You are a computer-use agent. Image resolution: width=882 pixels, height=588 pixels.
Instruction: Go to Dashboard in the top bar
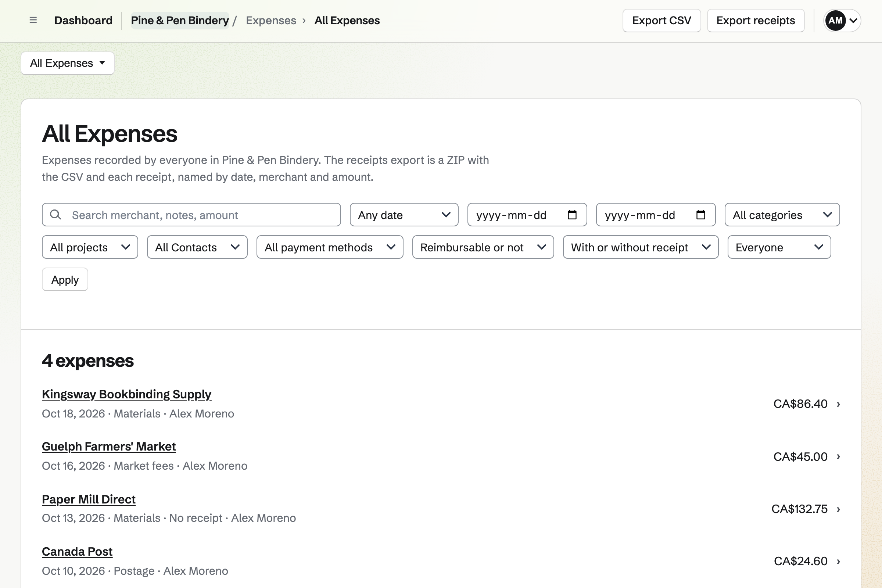click(83, 20)
